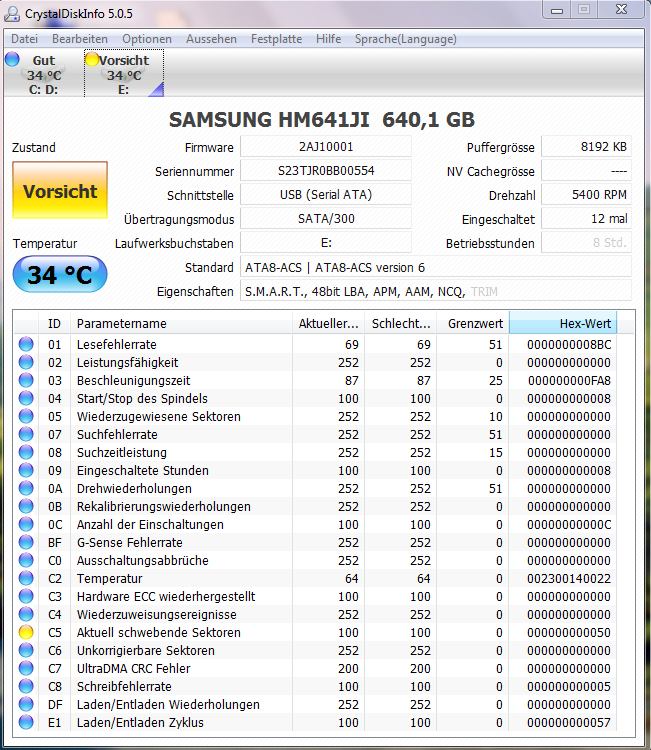Click the Hex-Wert column header

pyautogui.click(x=563, y=323)
